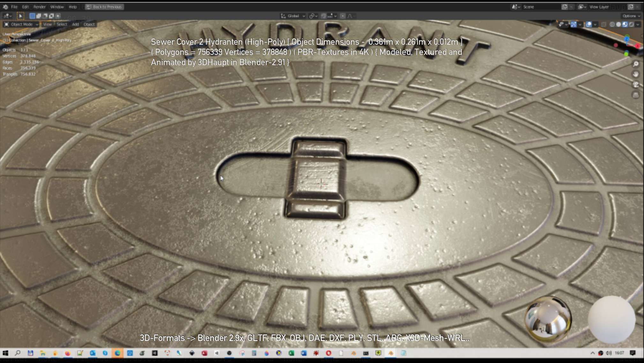
Task: Click the pan view hand icon
Action: point(636,74)
